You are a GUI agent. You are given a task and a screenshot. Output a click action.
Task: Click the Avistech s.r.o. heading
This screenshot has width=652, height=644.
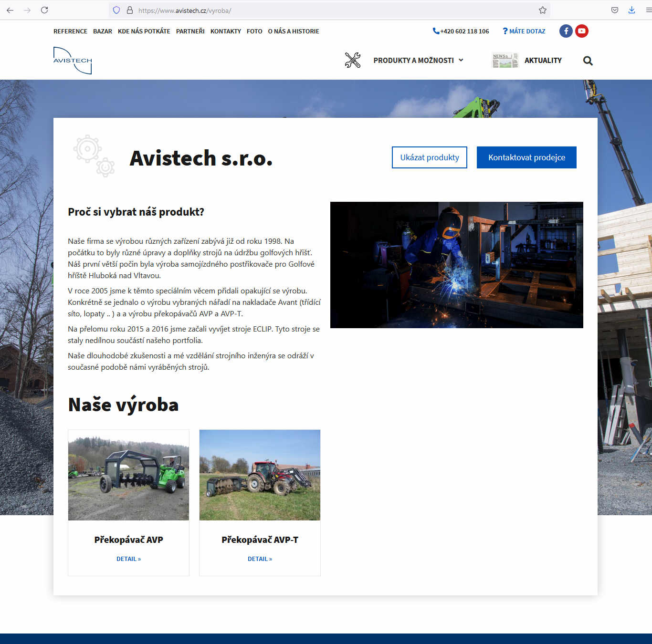201,158
